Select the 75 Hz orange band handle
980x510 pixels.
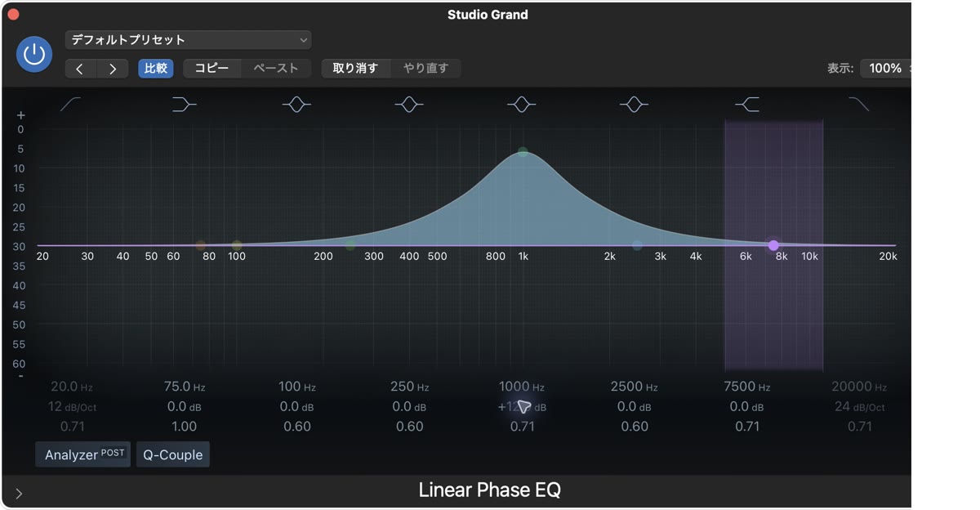201,245
